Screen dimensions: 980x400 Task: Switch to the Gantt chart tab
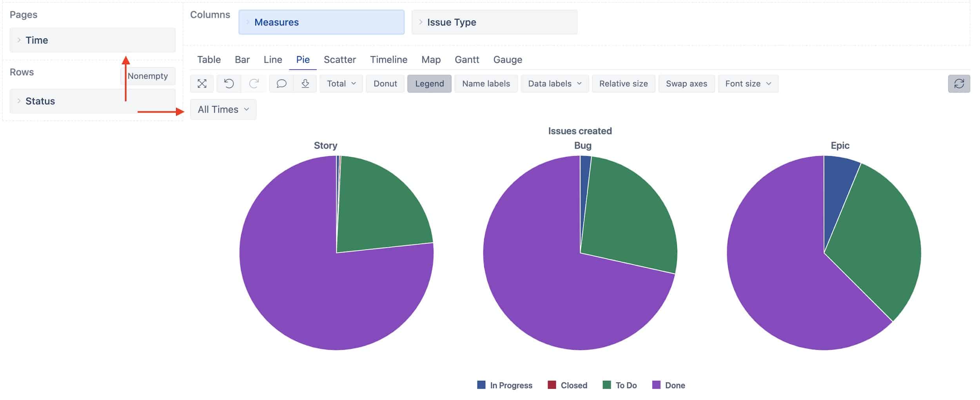point(467,60)
